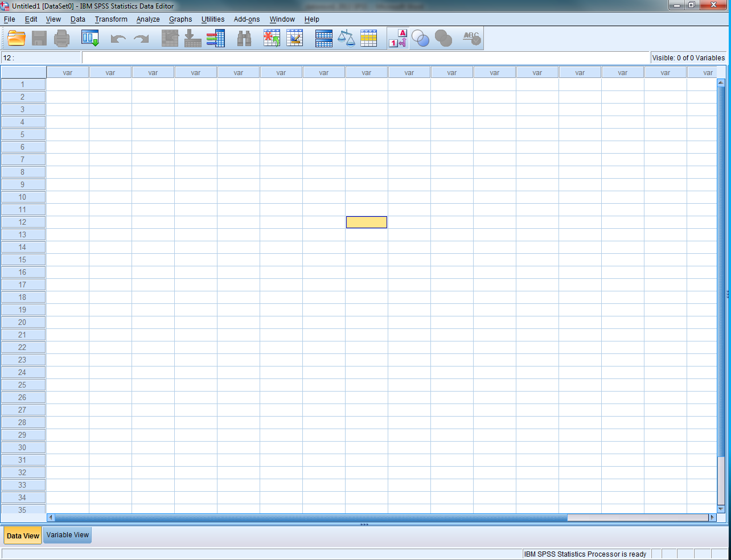The width and height of the screenshot is (731, 560).
Task: Click the horizontal scrollbar left arrow
Action: (51, 517)
